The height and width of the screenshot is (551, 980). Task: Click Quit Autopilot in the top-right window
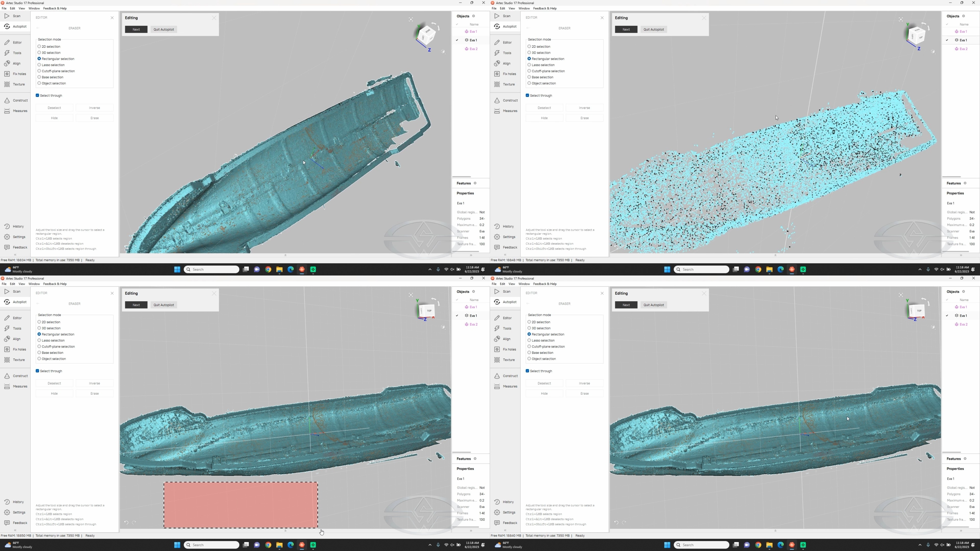(x=654, y=29)
